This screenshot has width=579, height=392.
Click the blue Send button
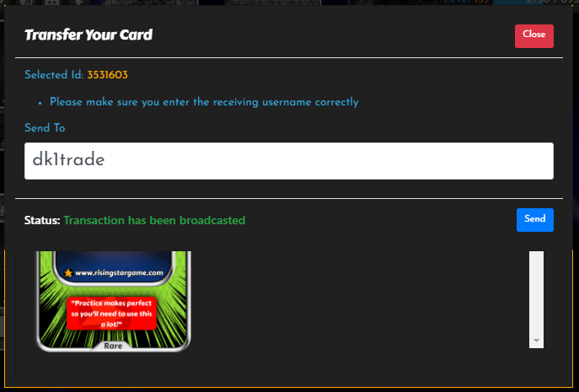(534, 219)
